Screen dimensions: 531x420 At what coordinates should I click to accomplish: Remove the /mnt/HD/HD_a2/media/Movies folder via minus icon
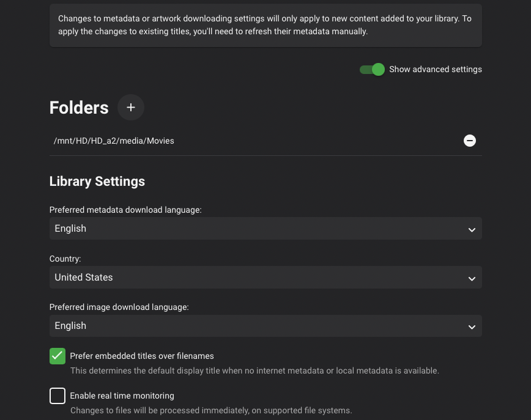click(x=470, y=141)
